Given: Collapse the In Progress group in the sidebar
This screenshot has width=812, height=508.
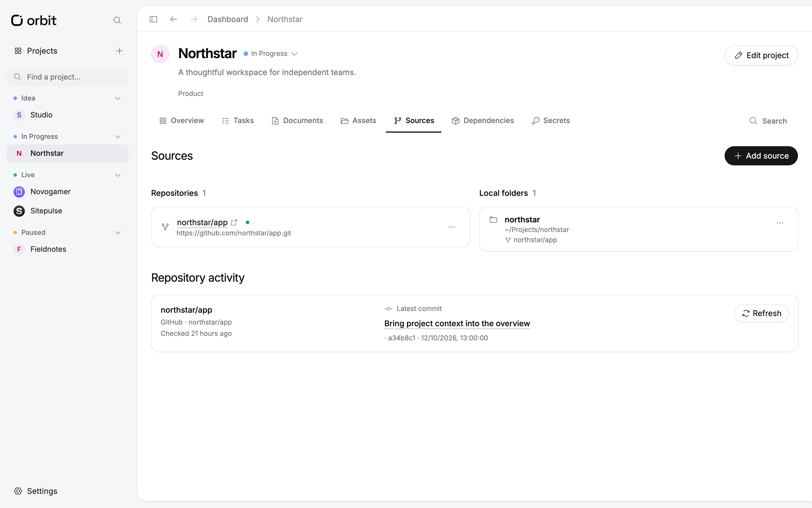Looking at the screenshot, I should pyautogui.click(x=118, y=137).
